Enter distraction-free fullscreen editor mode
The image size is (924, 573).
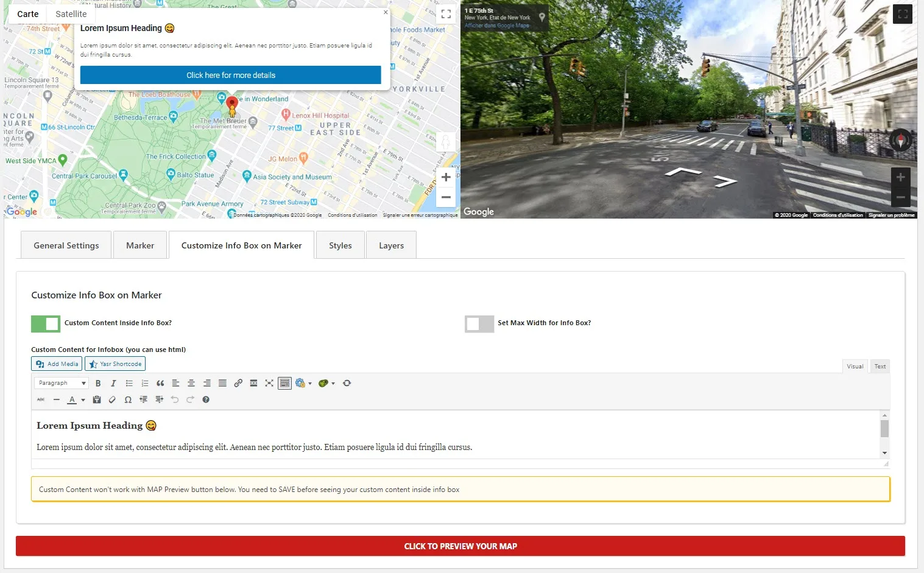[x=269, y=383]
